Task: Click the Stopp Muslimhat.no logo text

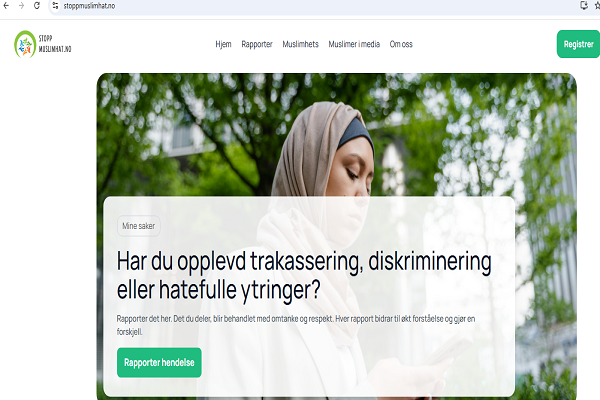Action: [55, 44]
